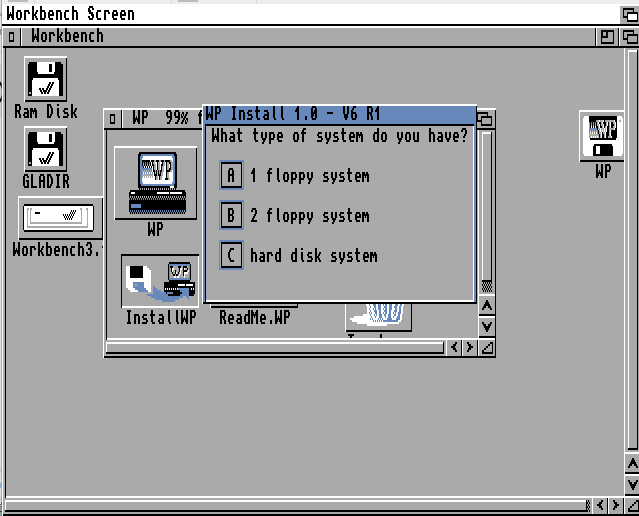Click the Workbench window scroll up arrow

[632, 464]
